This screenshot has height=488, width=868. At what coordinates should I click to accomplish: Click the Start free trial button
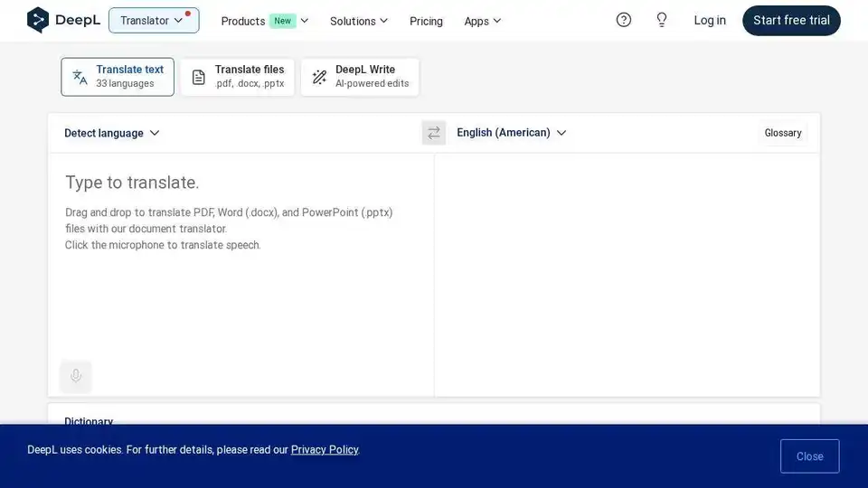(791, 21)
